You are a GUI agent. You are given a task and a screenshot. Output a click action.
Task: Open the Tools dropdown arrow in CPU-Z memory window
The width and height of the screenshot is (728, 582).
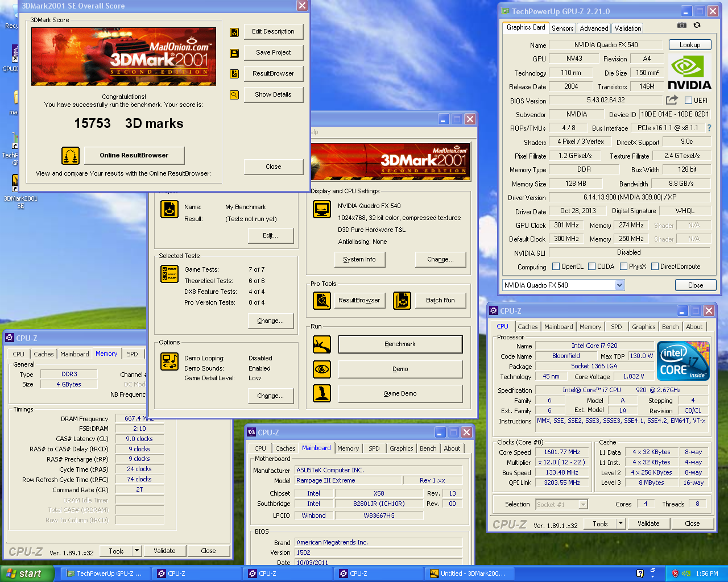[136, 550]
